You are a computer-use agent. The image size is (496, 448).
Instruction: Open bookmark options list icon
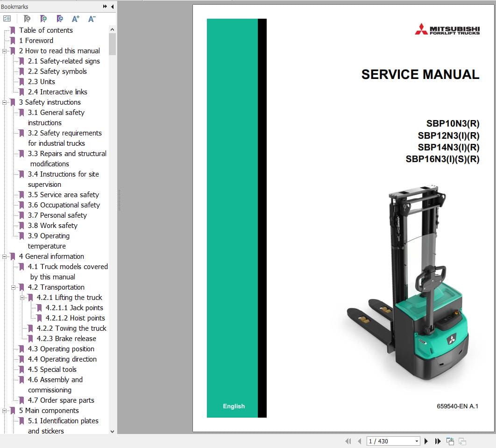click(x=7, y=19)
